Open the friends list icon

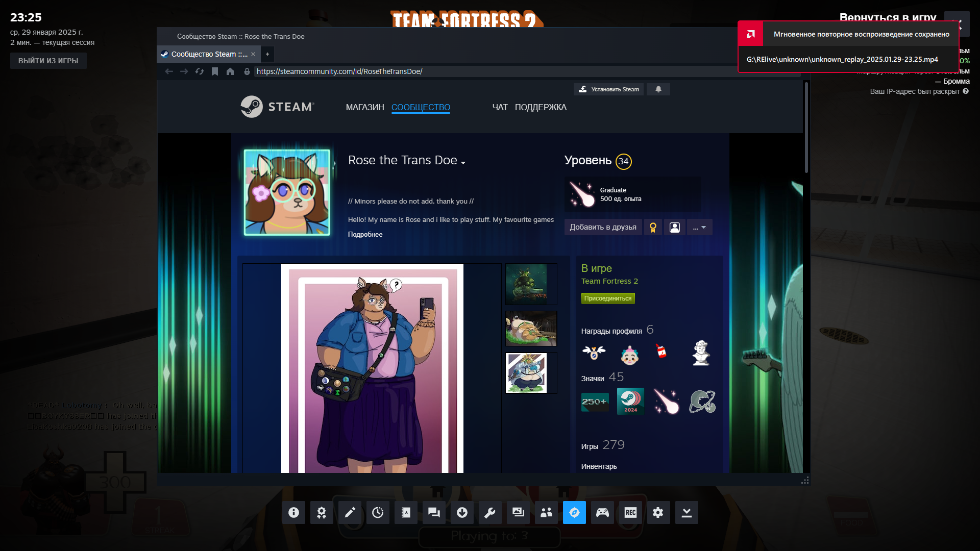[x=546, y=512]
